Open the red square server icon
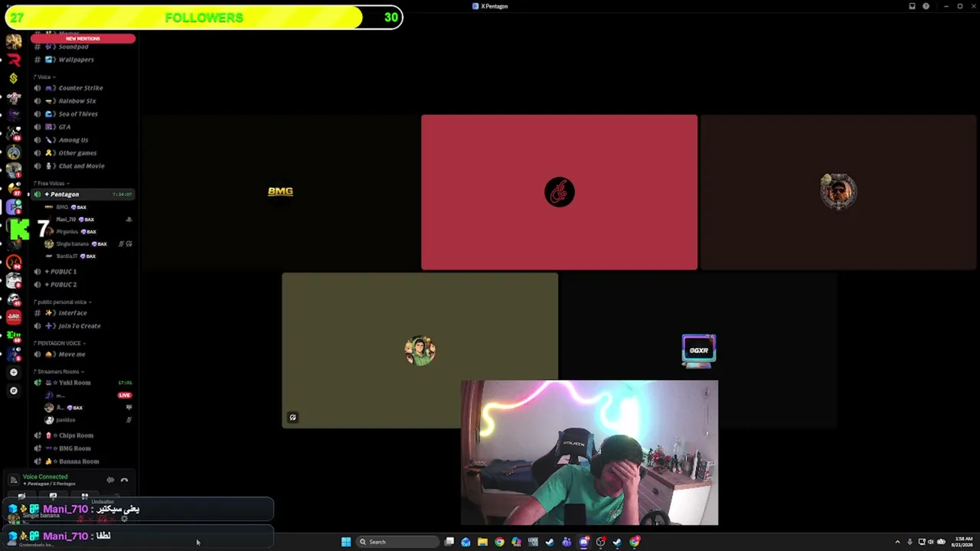980x551 pixels. 13,316
